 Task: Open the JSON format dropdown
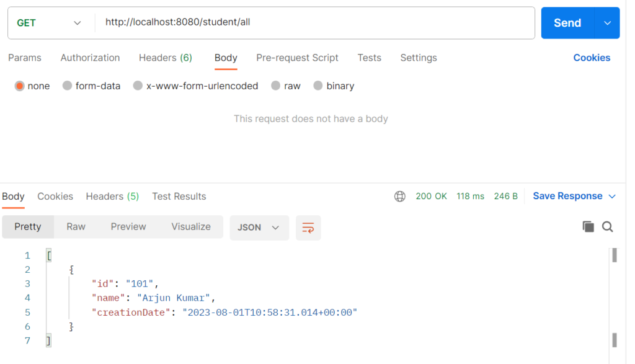(x=259, y=228)
